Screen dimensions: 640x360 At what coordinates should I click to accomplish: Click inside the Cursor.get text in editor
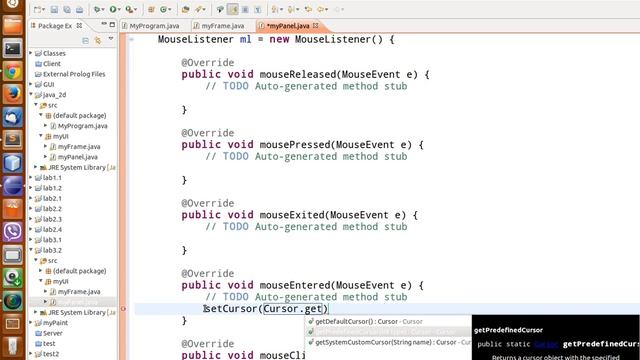[293, 309]
